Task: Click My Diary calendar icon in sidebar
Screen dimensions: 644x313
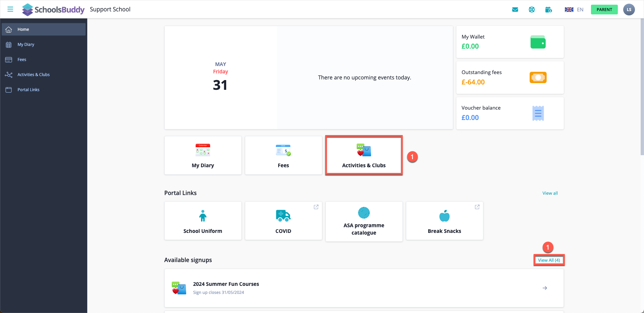Action: [x=9, y=45]
